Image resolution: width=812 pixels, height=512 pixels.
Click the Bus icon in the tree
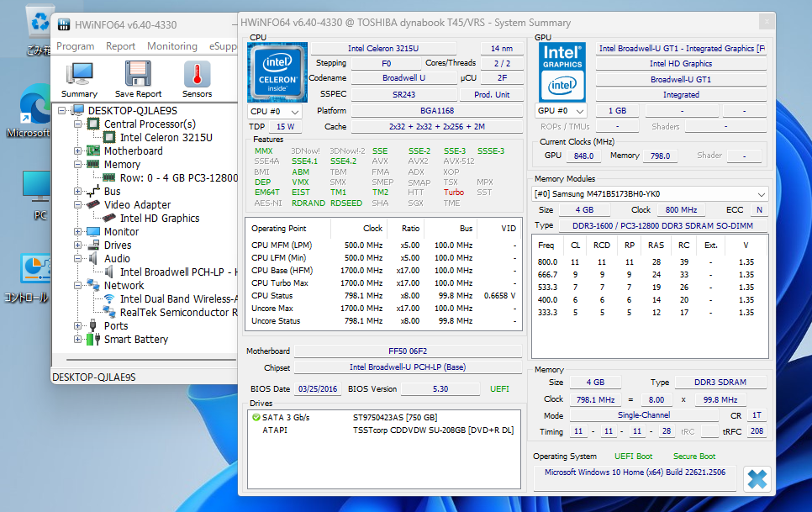(x=93, y=191)
